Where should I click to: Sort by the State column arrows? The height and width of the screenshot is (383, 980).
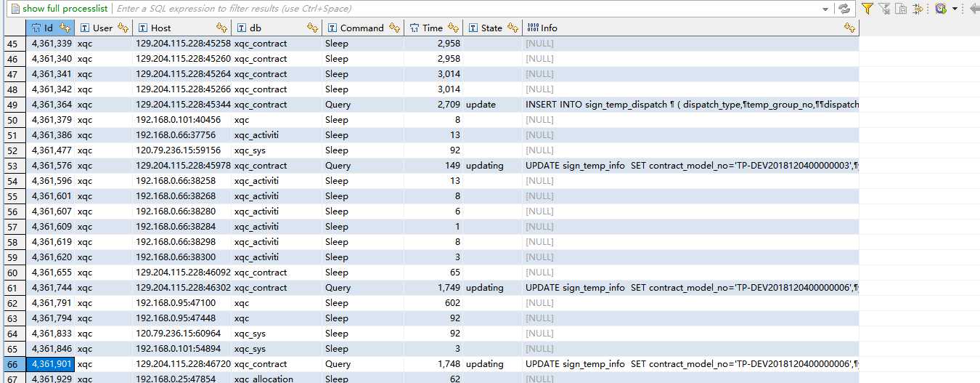(513, 28)
